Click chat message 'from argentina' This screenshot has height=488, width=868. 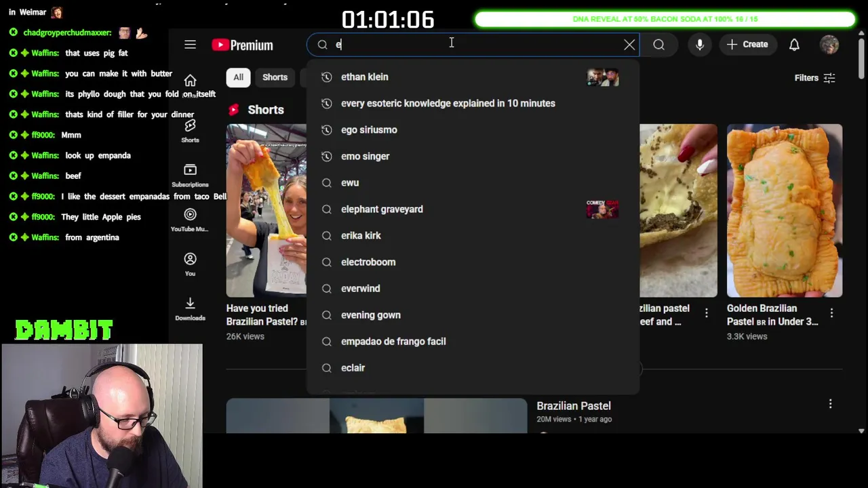point(92,237)
